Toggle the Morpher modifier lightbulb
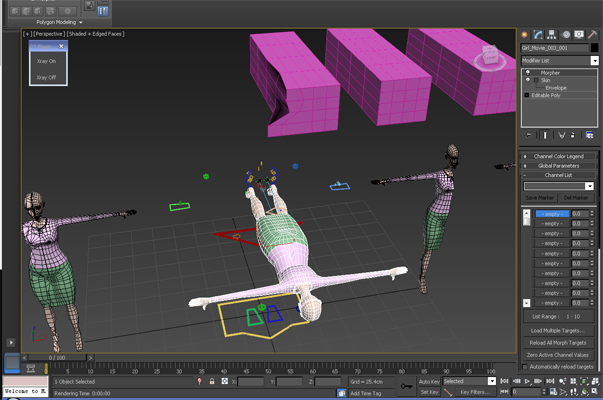This screenshot has height=400, width=603. click(527, 73)
